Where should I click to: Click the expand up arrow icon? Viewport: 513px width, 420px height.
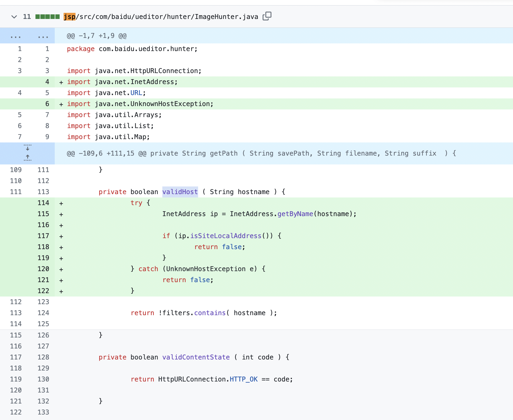(28, 158)
